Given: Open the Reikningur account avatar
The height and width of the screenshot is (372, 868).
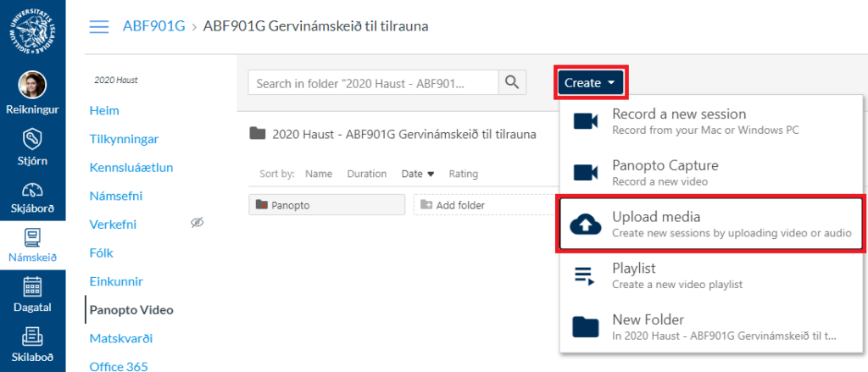Looking at the screenshot, I should tap(33, 85).
